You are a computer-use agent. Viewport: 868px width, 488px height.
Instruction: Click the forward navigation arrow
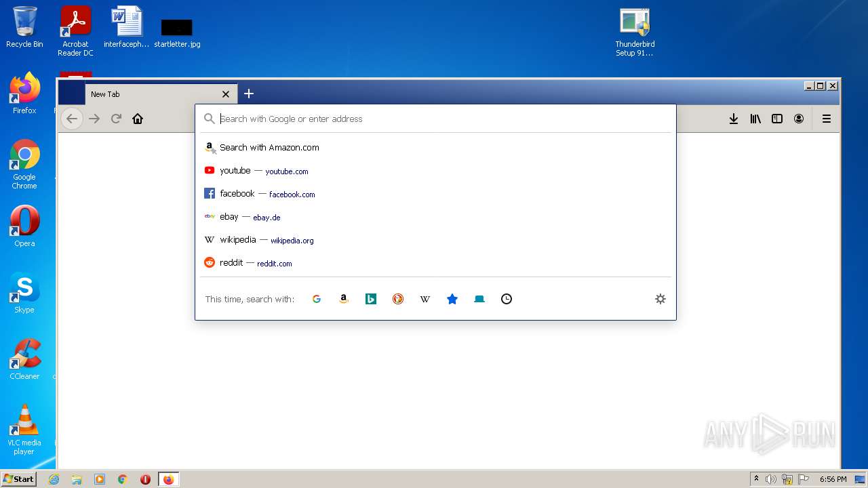[94, 119]
